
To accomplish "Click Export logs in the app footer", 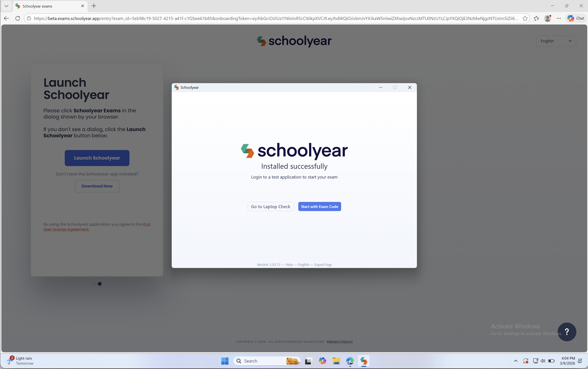I will click(x=323, y=265).
